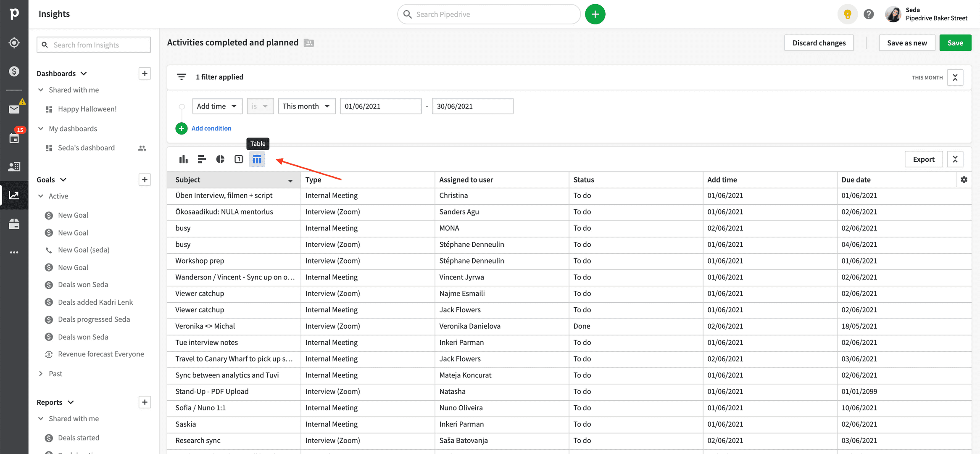Open Deals progressed Seda goal

tap(94, 319)
